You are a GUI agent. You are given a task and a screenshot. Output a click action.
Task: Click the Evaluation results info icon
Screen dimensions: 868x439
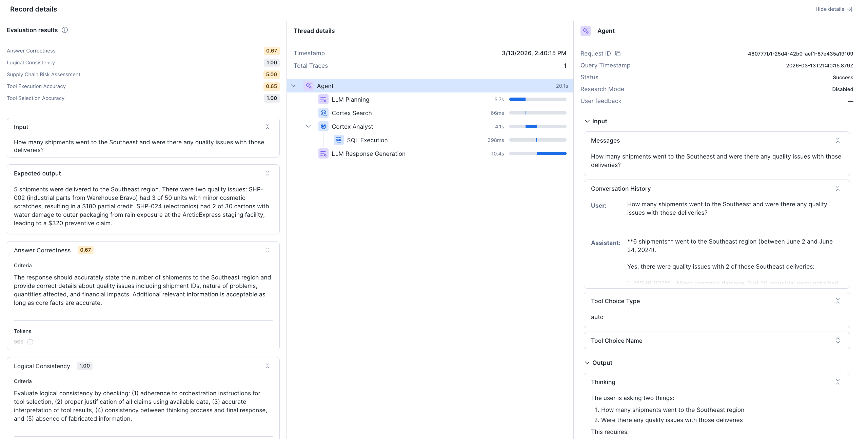coord(65,30)
